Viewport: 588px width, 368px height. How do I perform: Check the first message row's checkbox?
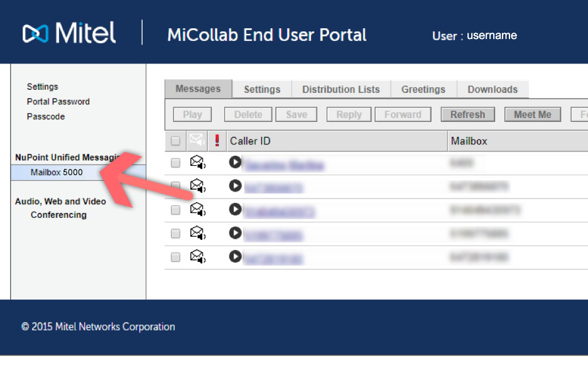click(175, 163)
